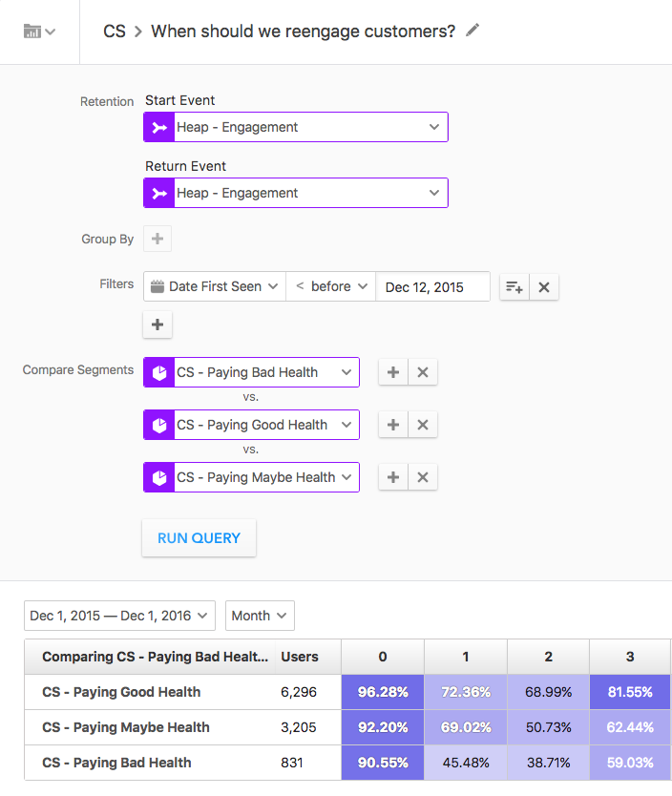The image size is (672, 796).
Task: Click the 69.02% retention cell
Action: [466, 727]
